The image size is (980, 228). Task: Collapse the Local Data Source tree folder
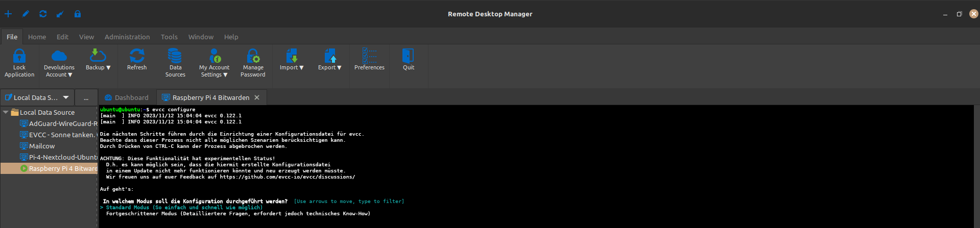(6, 112)
